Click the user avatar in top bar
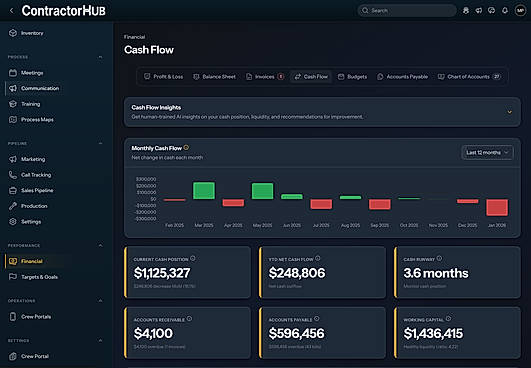 520,10
